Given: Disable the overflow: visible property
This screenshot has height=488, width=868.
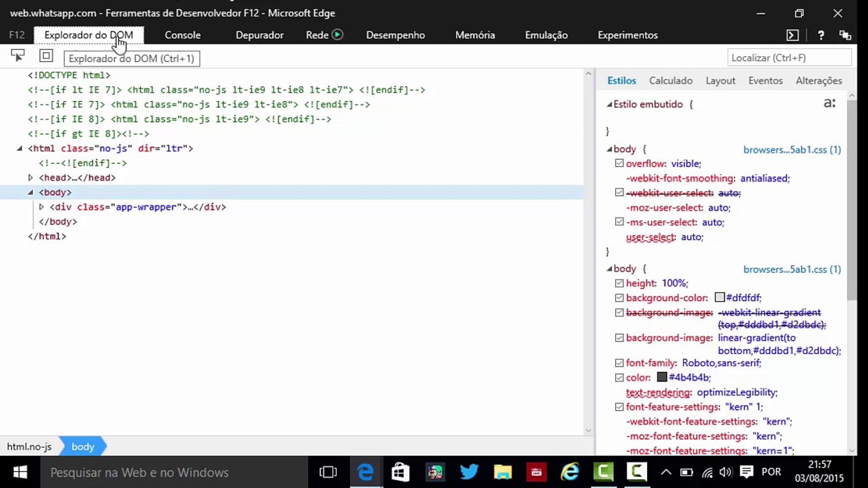Looking at the screenshot, I should pos(619,163).
